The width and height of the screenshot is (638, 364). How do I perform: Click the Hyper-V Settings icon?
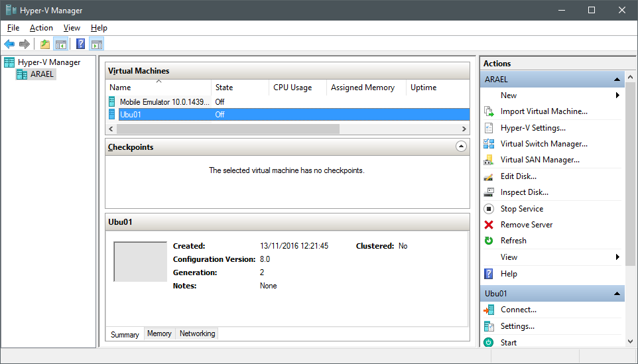489,128
